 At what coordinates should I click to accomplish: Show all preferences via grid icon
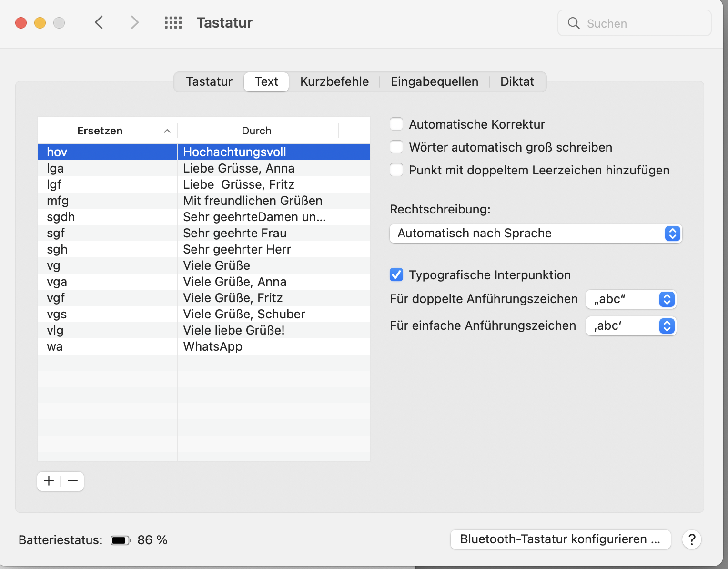pyautogui.click(x=173, y=22)
